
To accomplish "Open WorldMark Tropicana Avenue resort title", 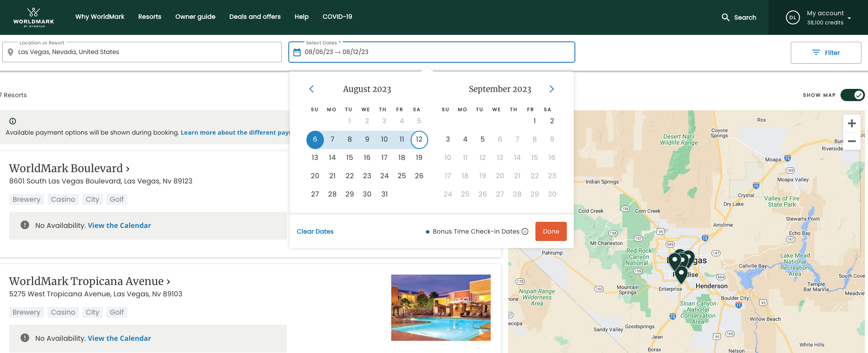I will point(90,281).
